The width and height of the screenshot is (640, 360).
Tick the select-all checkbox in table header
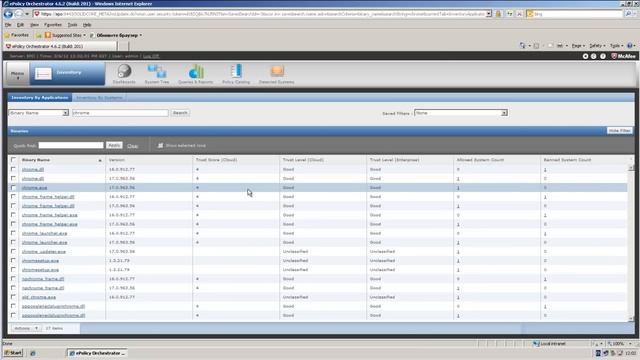13,160
